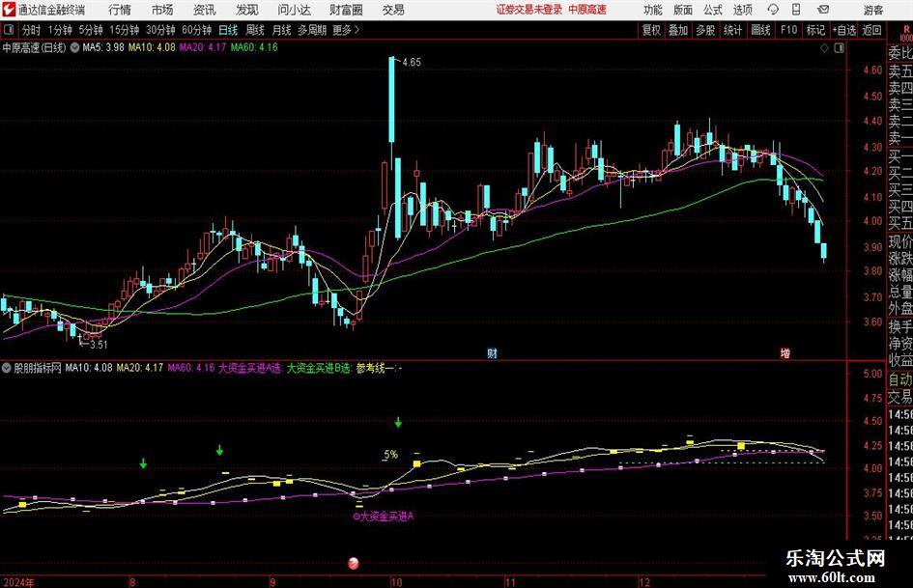The image size is (913, 588).
Task: Click the 2024年 date axis label
Action: 18,582
